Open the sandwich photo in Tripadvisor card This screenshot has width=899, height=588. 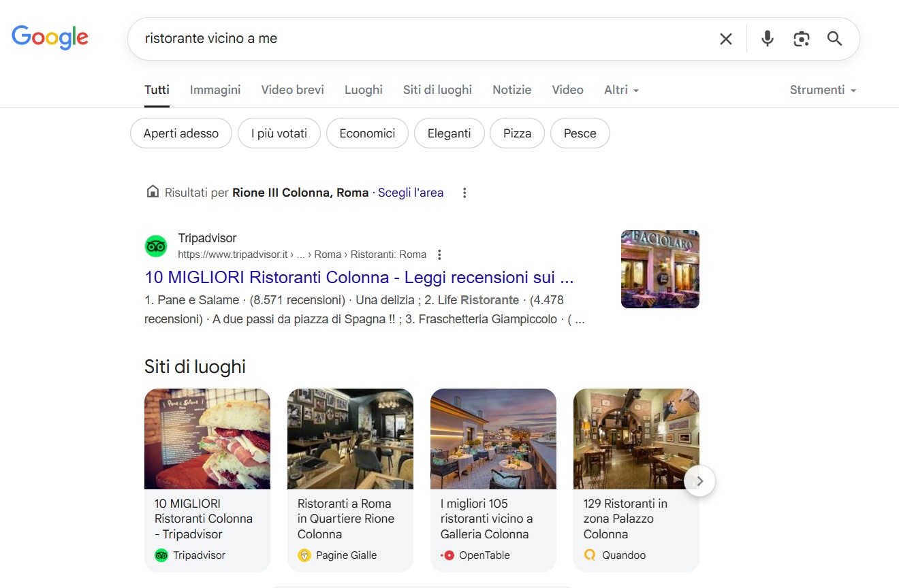pos(207,439)
